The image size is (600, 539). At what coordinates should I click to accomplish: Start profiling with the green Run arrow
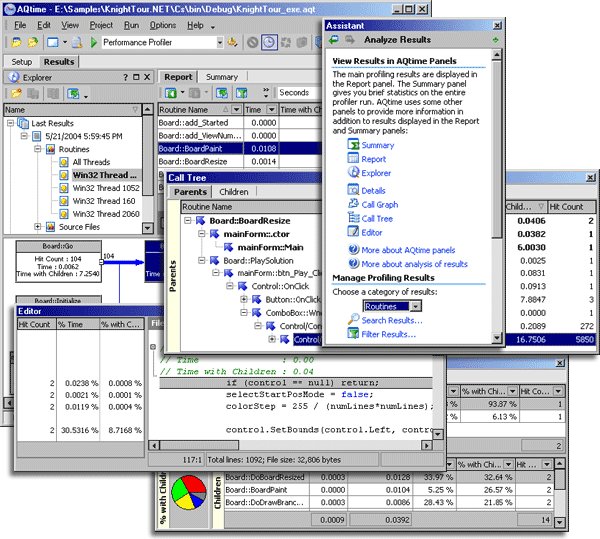tap(93, 42)
